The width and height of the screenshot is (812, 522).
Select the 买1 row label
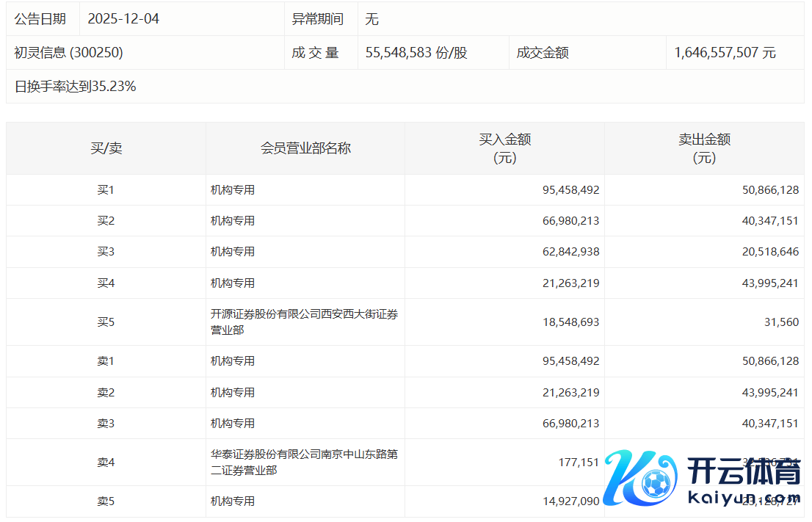[106, 190]
